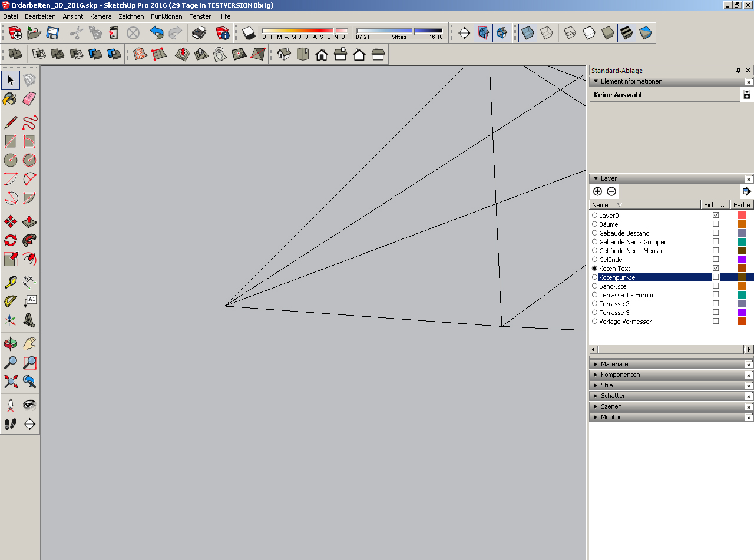The height and width of the screenshot is (560, 754).
Task: Toggle visibility checkbox for Gelände layer
Action: 716,260
